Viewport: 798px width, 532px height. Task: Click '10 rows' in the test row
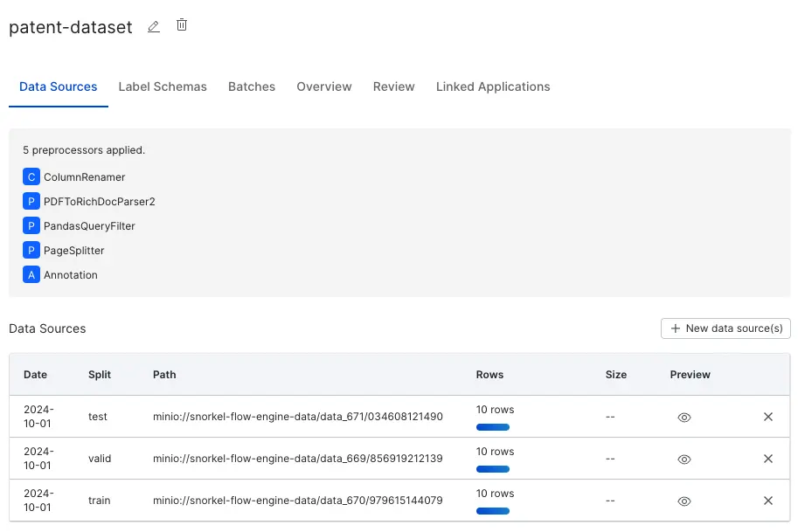(496, 410)
